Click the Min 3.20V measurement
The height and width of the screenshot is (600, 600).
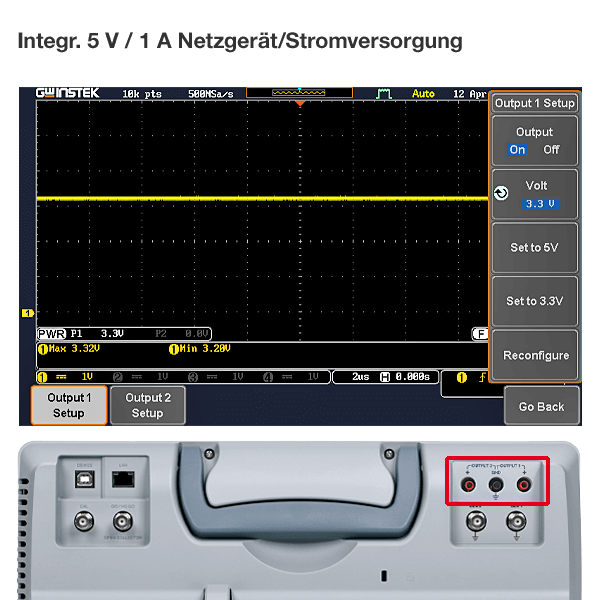point(200,349)
